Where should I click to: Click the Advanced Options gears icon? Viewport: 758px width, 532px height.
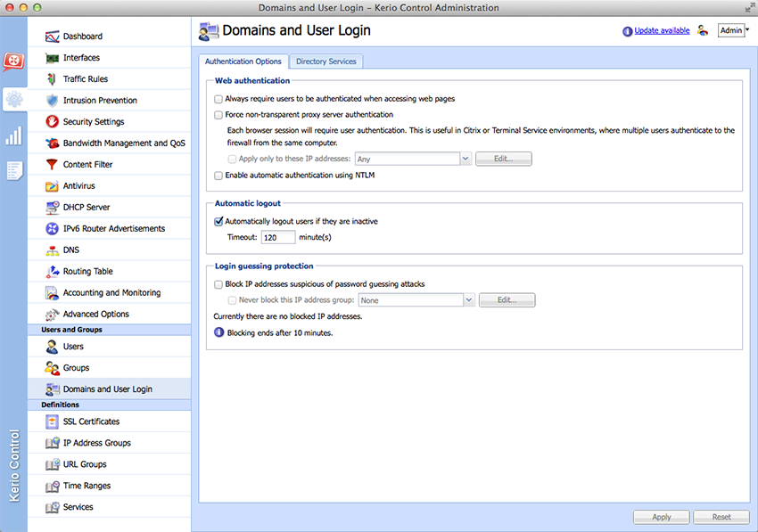click(x=52, y=314)
